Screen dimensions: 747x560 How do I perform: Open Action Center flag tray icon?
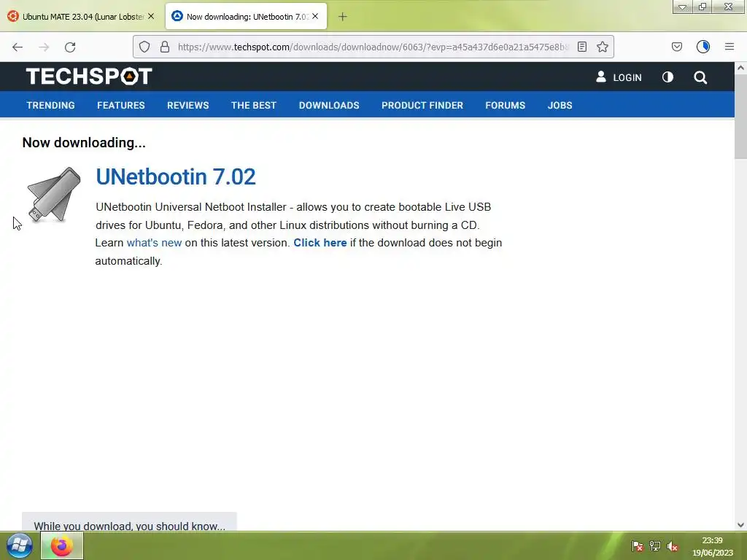pos(637,546)
